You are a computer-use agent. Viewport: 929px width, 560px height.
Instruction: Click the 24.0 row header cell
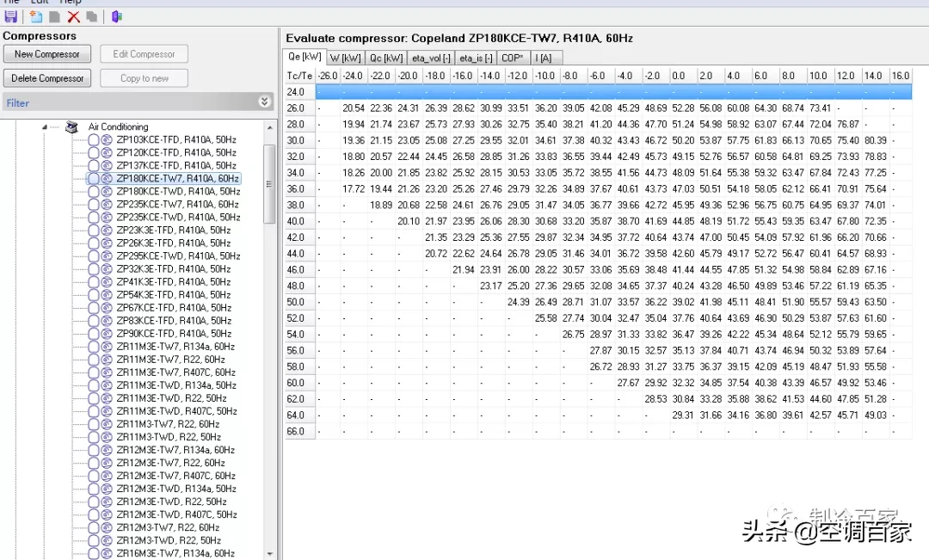point(300,92)
